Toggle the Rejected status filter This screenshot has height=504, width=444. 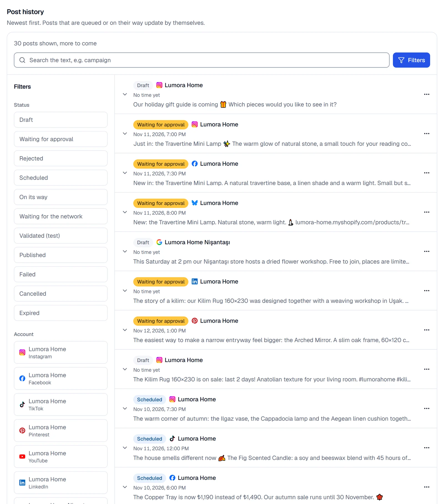point(61,158)
